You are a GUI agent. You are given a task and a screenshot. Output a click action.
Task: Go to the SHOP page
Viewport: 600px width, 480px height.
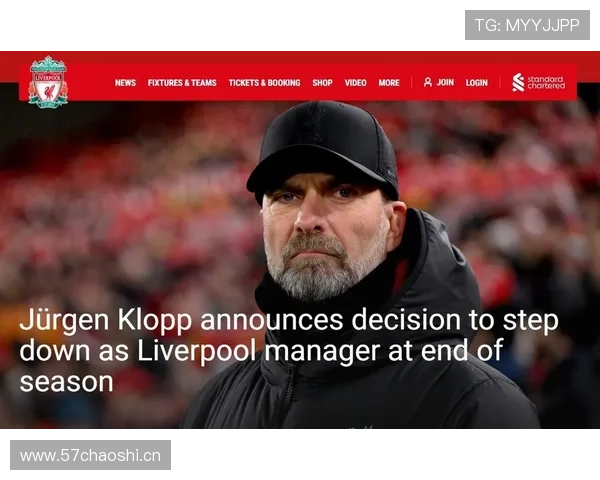(x=322, y=83)
